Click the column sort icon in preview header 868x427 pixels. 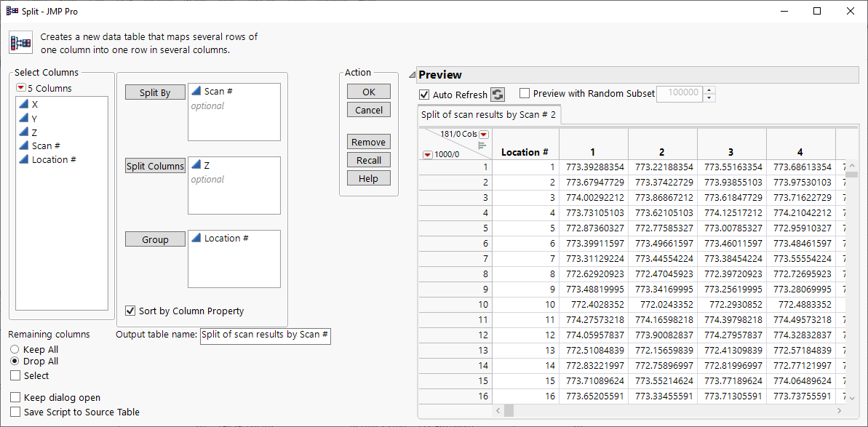(481, 145)
